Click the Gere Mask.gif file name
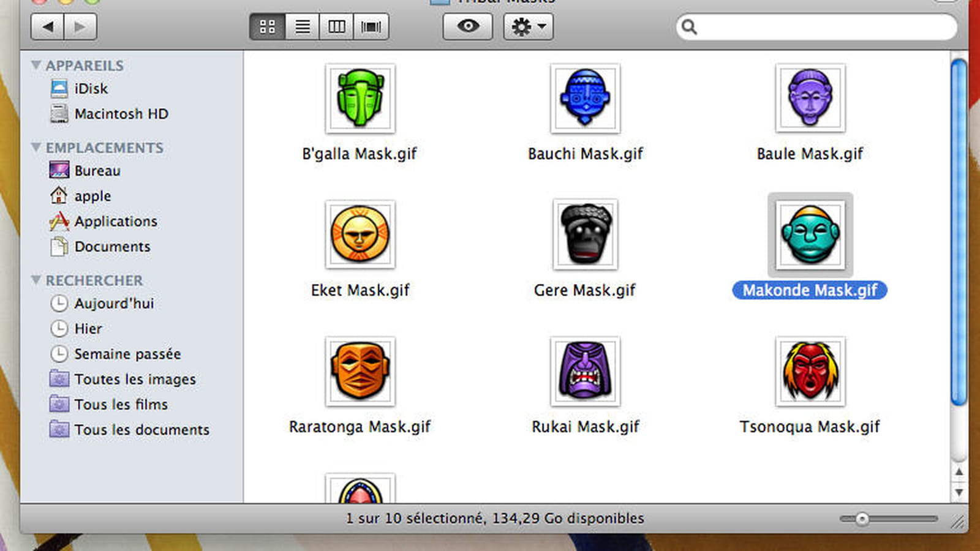 pyautogui.click(x=585, y=290)
